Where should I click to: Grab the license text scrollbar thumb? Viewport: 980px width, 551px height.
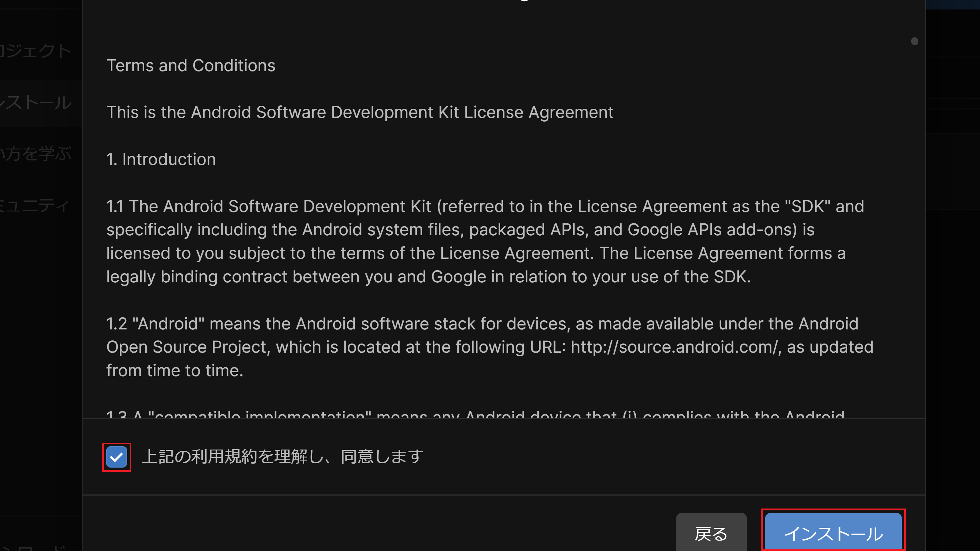pyautogui.click(x=914, y=42)
